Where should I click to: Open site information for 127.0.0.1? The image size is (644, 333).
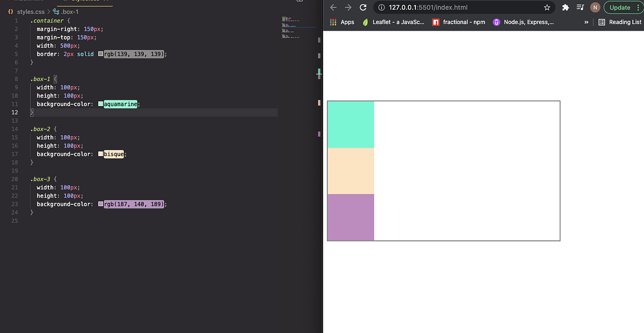(x=382, y=8)
